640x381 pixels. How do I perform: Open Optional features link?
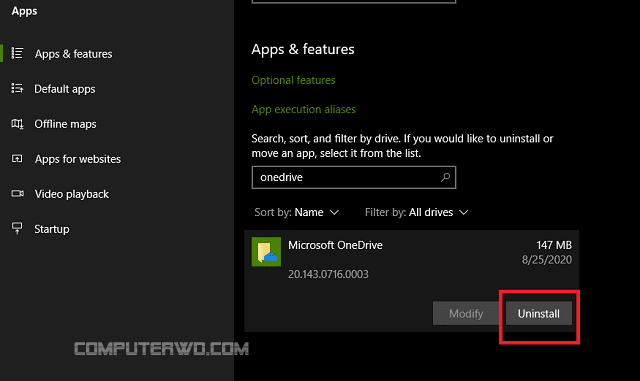click(x=293, y=80)
